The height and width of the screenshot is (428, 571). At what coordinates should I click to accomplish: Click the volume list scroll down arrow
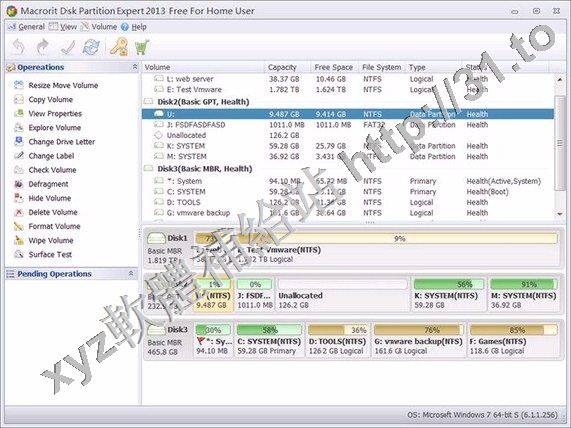tap(560, 214)
